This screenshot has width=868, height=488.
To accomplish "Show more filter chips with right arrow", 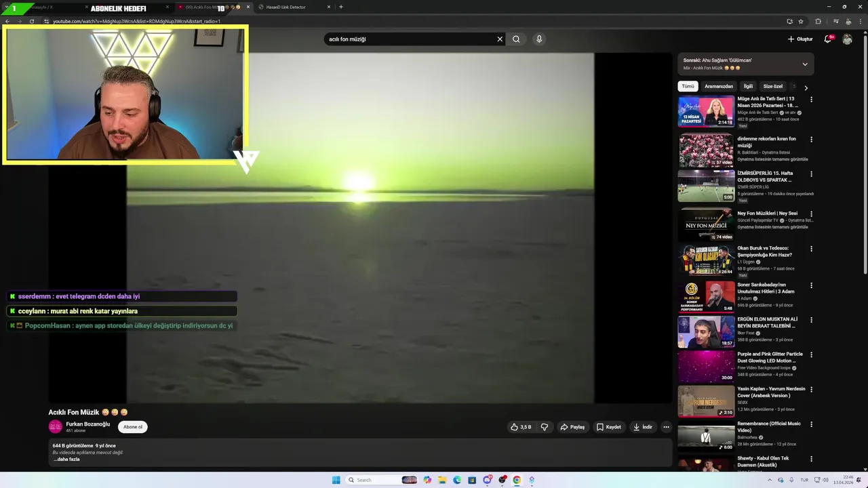I will (x=806, y=87).
